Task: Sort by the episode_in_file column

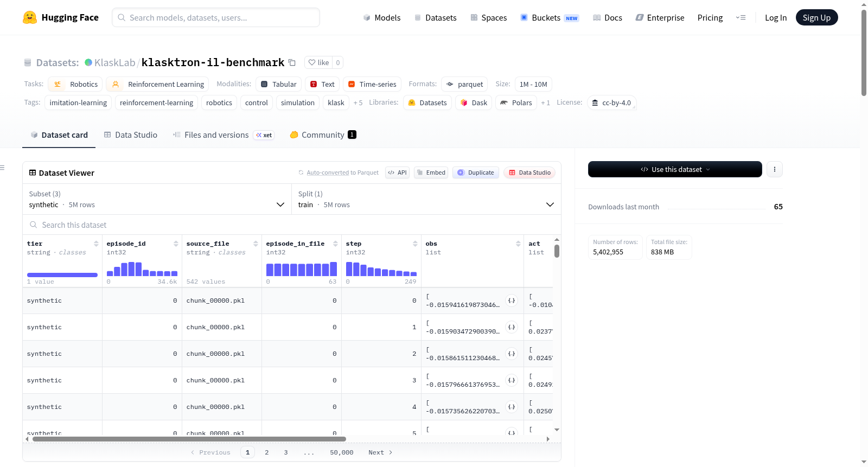Action: click(x=335, y=244)
